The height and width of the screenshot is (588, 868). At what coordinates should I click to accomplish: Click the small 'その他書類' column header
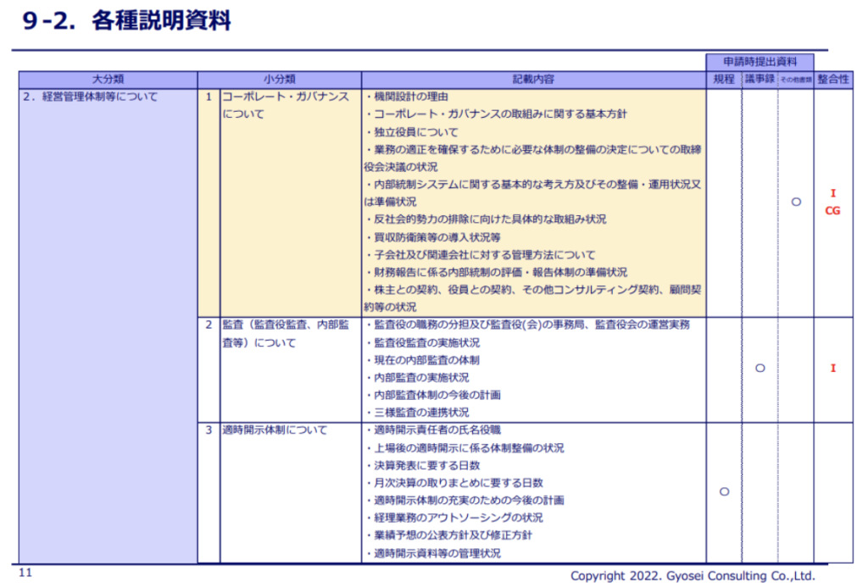[x=795, y=80]
